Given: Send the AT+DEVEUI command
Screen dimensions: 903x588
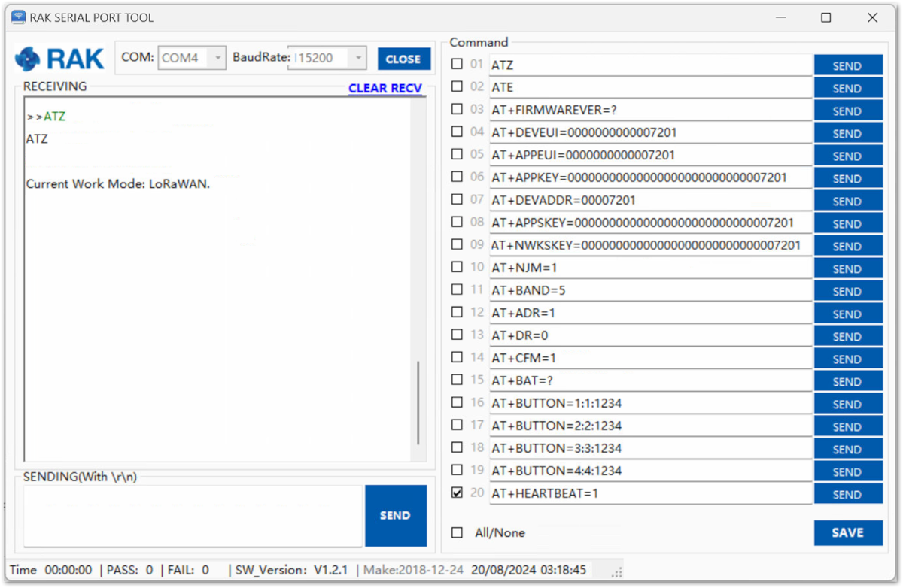Looking at the screenshot, I should [848, 133].
